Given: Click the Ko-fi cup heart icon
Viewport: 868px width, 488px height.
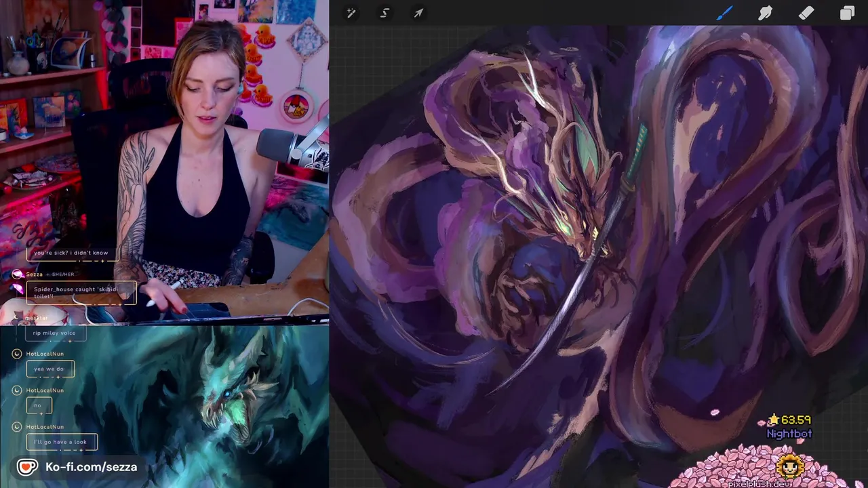Looking at the screenshot, I should [x=27, y=467].
